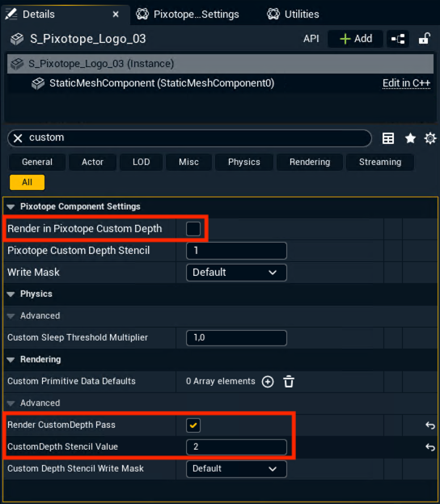
Task: Toggle the details lock icon
Action: pyautogui.click(x=425, y=39)
